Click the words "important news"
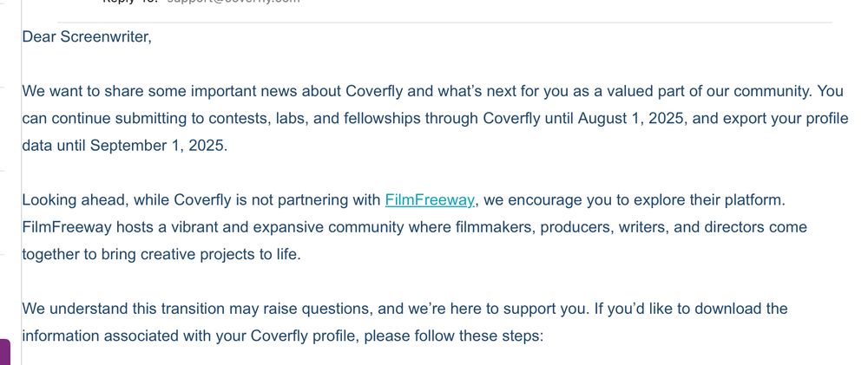This screenshot has height=365, width=868. pyautogui.click(x=247, y=91)
